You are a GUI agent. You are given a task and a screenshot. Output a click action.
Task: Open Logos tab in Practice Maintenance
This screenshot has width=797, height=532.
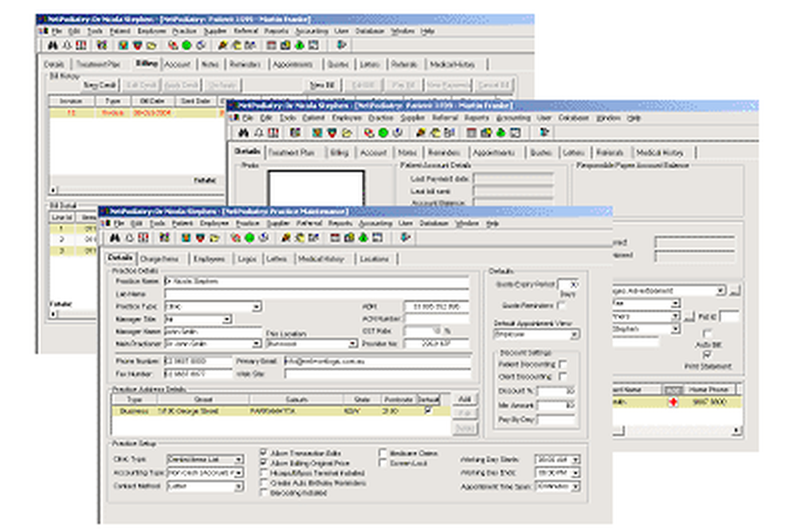click(x=246, y=259)
